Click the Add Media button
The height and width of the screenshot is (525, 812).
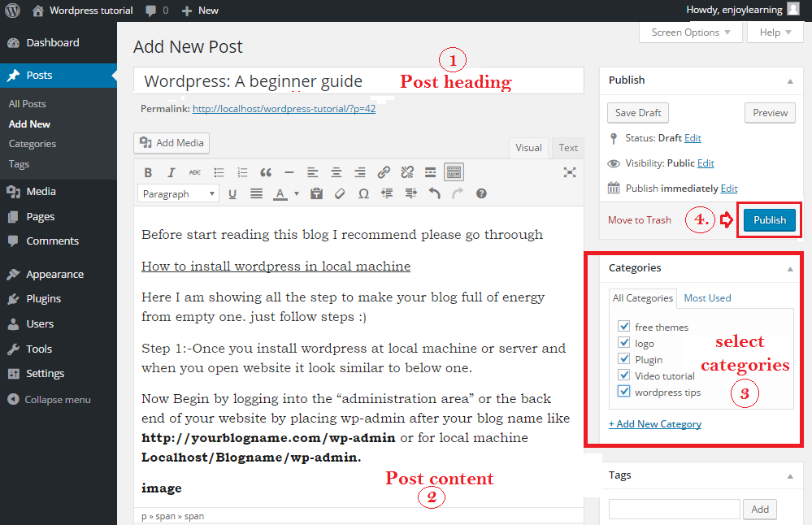pos(172,143)
